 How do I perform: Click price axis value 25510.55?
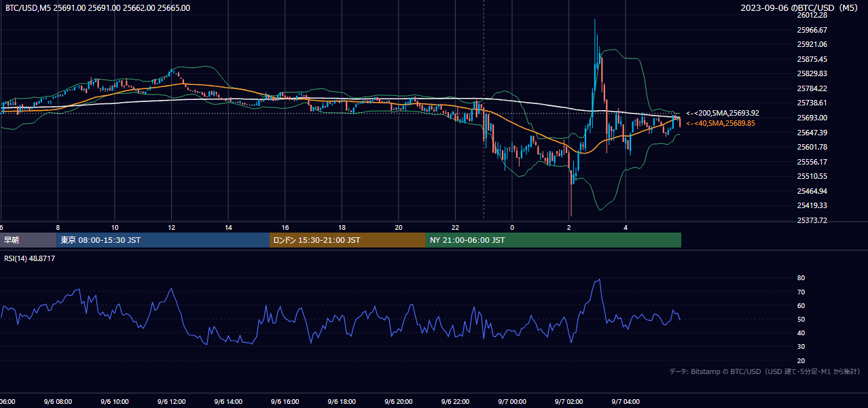click(x=812, y=176)
